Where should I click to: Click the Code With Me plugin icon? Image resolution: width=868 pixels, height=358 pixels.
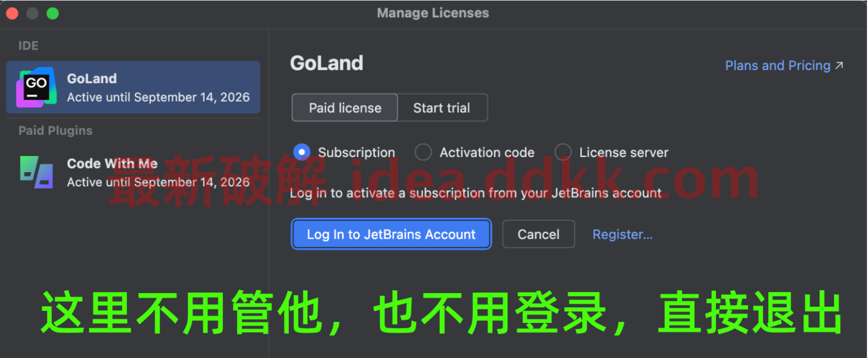click(x=36, y=172)
